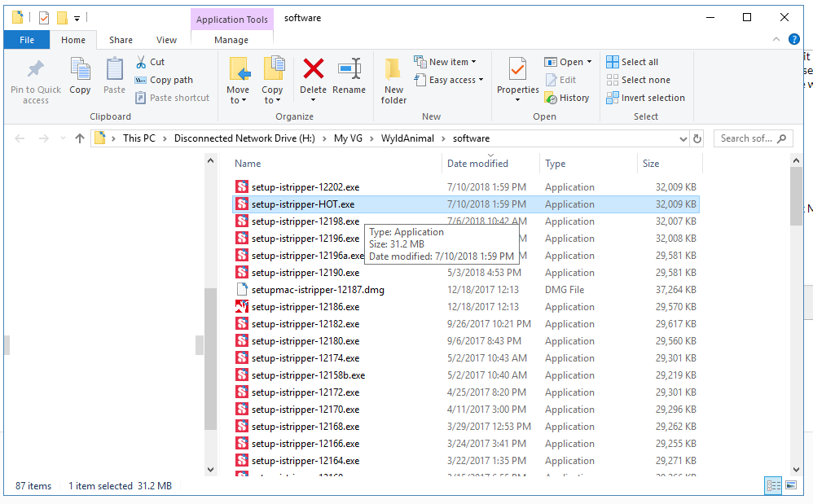813x504 pixels.
Task: Click the Rename icon
Action: click(x=349, y=68)
